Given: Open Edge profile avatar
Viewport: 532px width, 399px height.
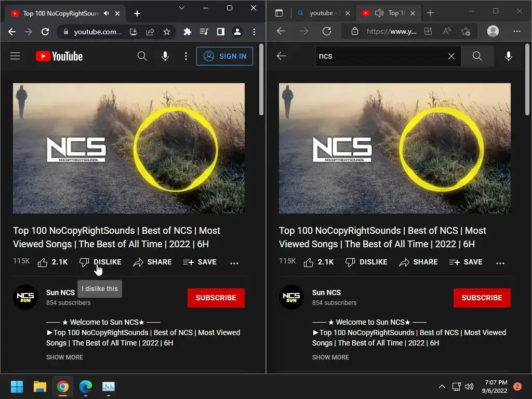Looking at the screenshot, I should point(493,31).
